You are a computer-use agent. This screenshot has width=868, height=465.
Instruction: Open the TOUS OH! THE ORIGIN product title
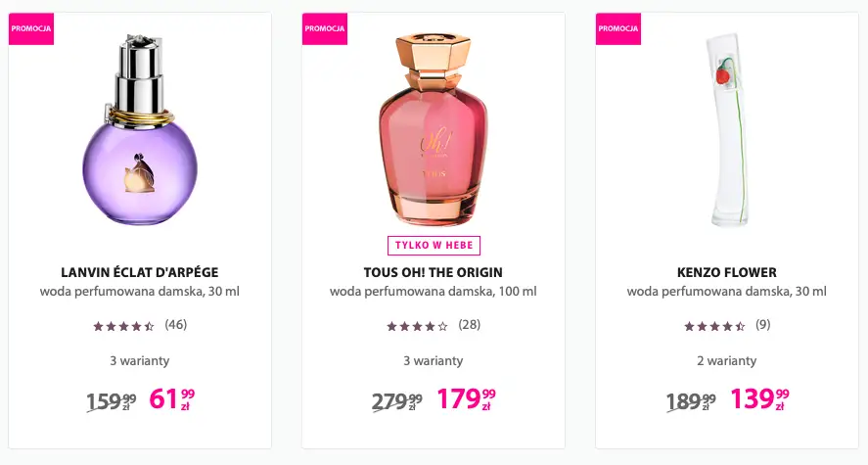coord(433,272)
